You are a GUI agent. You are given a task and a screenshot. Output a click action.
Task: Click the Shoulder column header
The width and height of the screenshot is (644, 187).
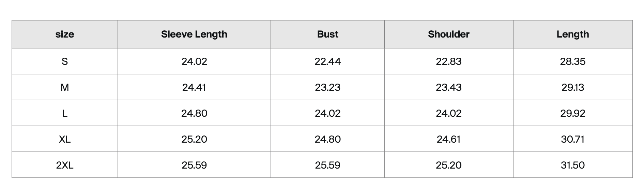click(449, 34)
